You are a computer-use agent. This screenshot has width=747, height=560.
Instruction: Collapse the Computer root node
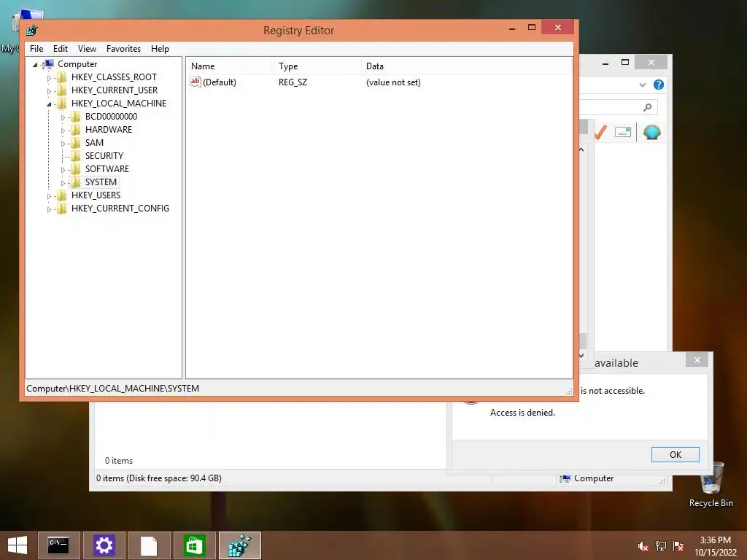tap(35, 65)
